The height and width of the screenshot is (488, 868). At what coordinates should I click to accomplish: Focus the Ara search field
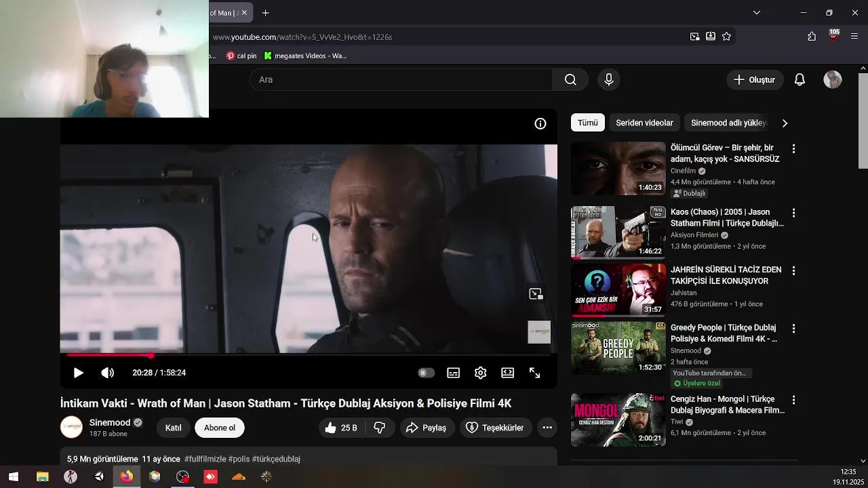point(401,79)
